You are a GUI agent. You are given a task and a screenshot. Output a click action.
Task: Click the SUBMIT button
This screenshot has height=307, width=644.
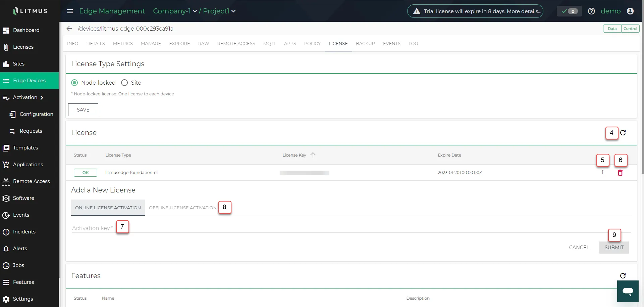(614, 248)
